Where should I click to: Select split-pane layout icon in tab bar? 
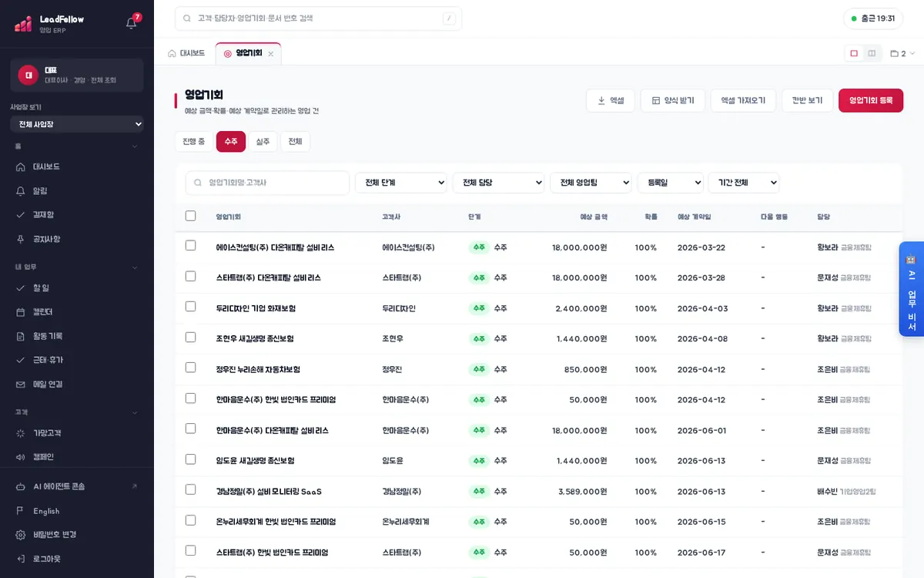click(x=872, y=53)
